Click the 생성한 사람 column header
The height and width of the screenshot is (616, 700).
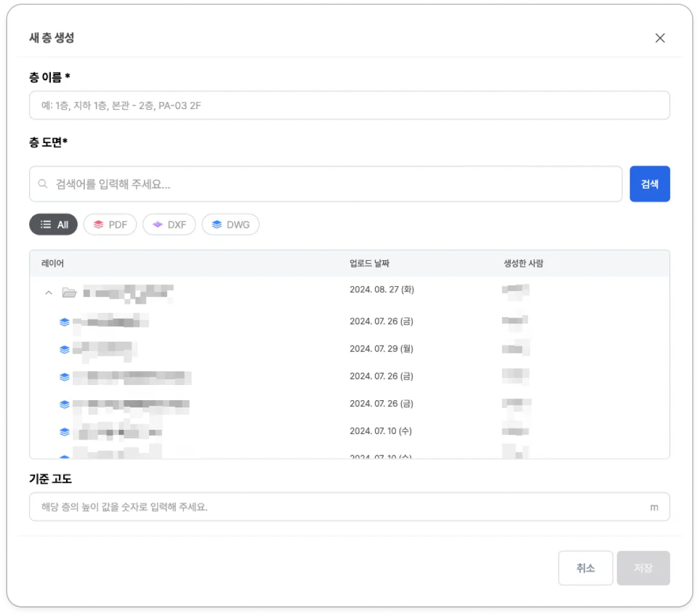pyautogui.click(x=523, y=264)
